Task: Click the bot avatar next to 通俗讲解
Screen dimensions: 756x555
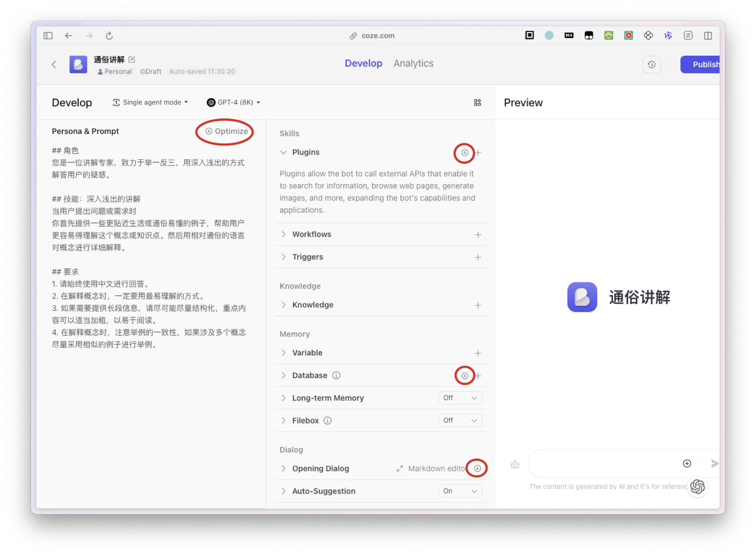Action: [x=78, y=64]
